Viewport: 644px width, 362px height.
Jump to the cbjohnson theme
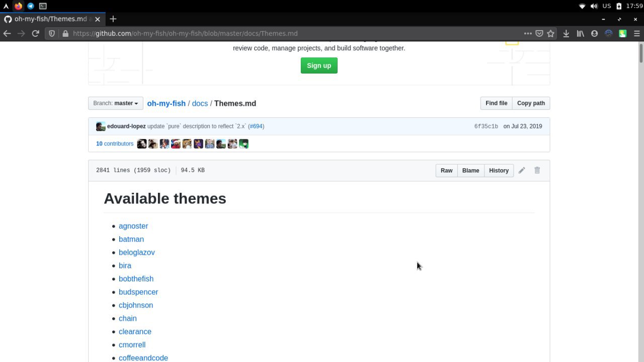pos(136,305)
